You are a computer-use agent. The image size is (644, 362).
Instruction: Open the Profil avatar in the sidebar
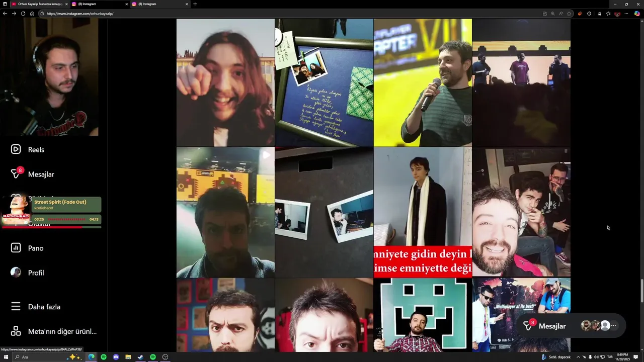click(16, 273)
